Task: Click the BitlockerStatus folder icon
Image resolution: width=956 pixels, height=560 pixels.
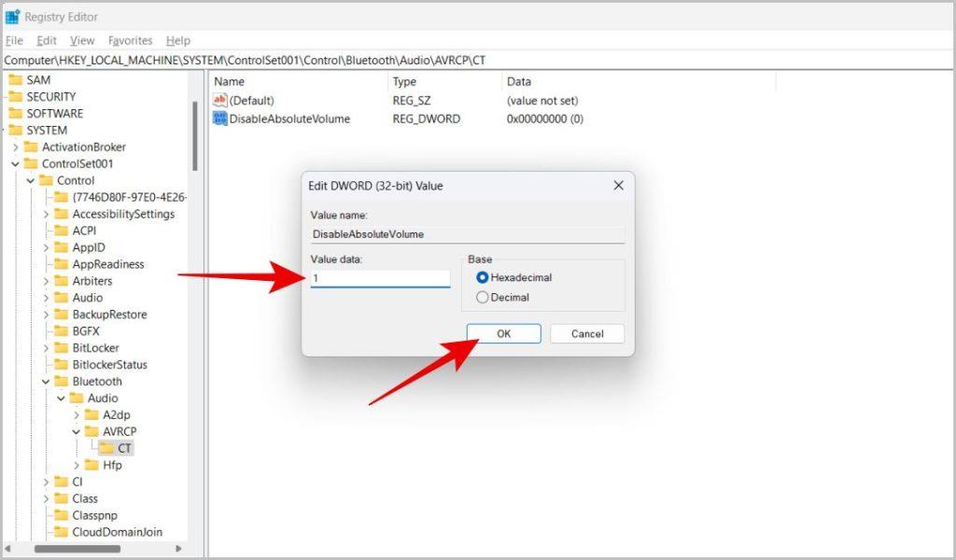Action: (62, 364)
